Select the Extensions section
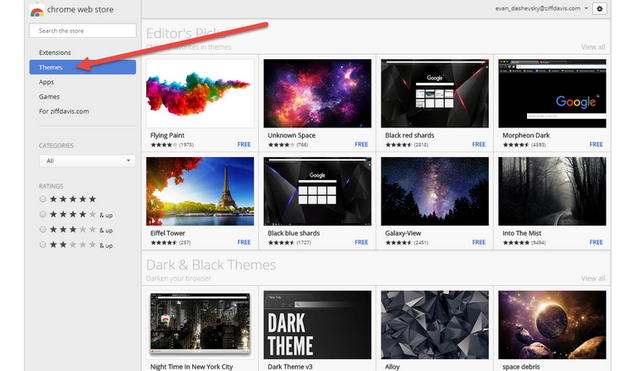This screenshot has width=630, height=371. (x=55, y=52)
